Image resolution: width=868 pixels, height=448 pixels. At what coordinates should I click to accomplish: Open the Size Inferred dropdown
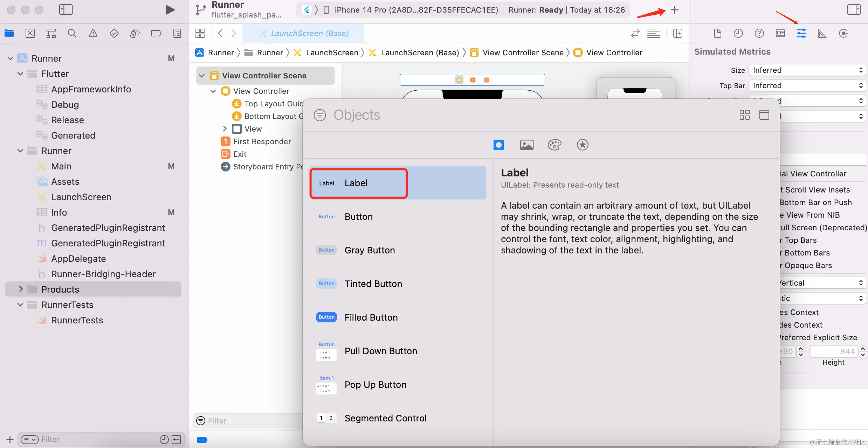807,70
